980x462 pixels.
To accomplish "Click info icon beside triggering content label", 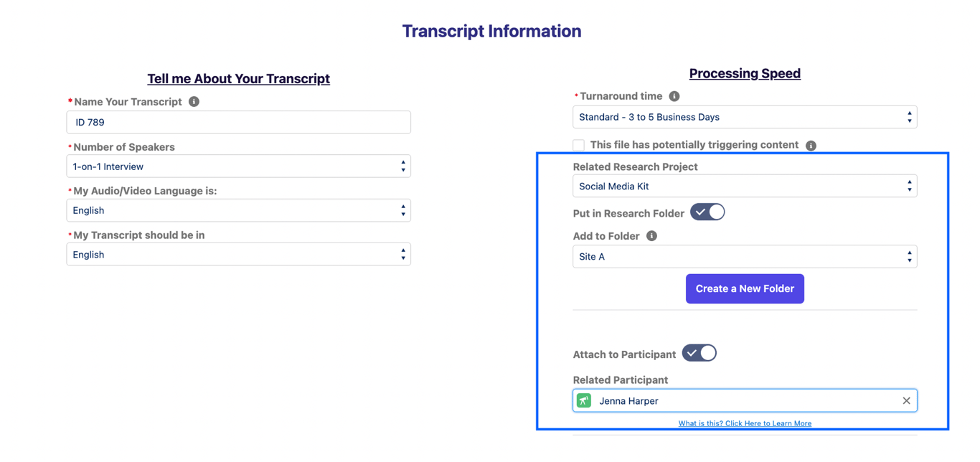I will (811, 146).
